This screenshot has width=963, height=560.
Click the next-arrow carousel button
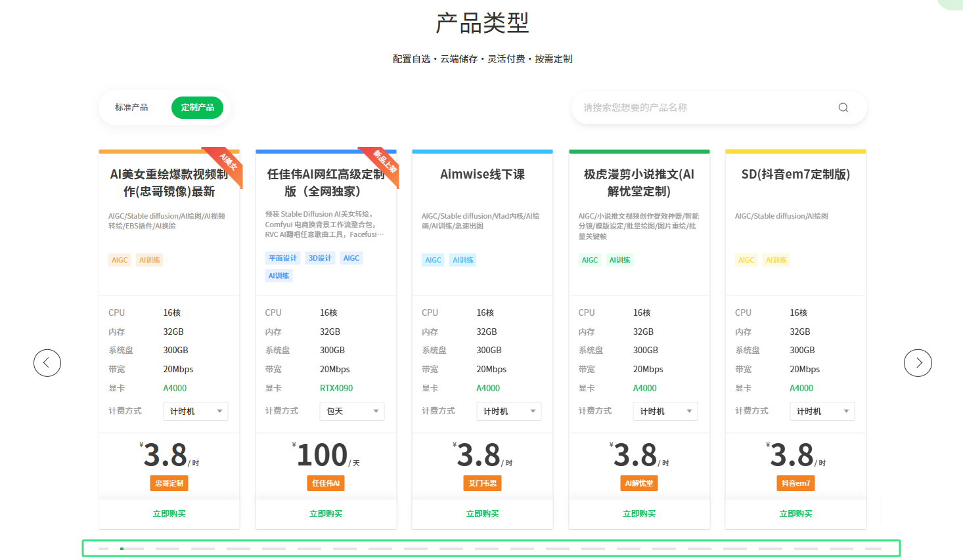tap(918, 363)
